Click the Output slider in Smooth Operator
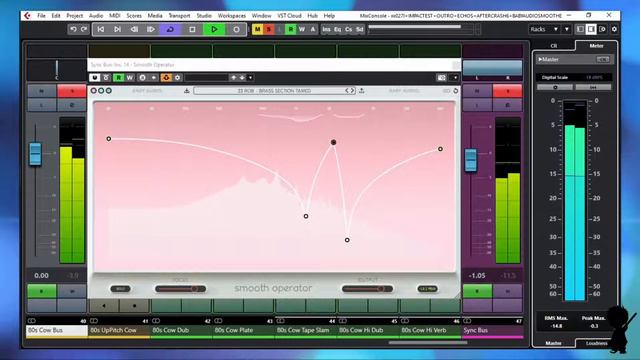Screen dimensions: 640x360 pos(367,289)
